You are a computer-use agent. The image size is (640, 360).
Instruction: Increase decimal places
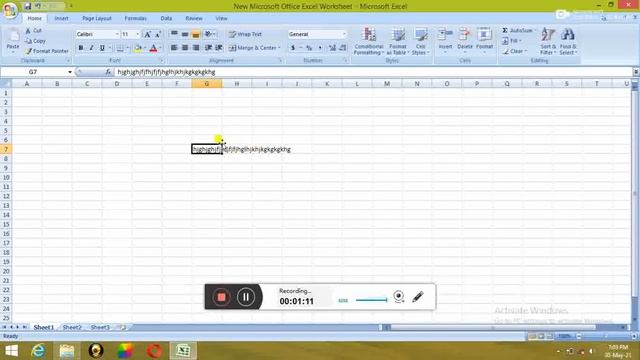332,48
